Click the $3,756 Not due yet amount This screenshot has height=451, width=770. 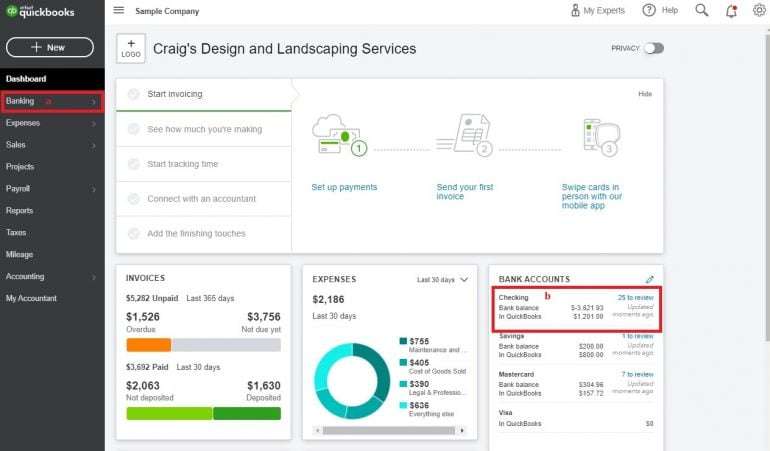pos(264,317)
